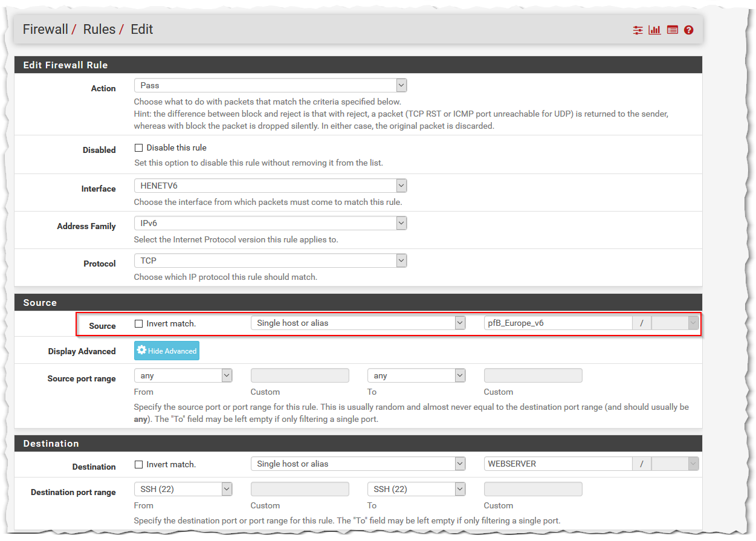Toggle the Source Invert match checkbox
This screenshot has width=756, height=541.
(x=138, y=324)
